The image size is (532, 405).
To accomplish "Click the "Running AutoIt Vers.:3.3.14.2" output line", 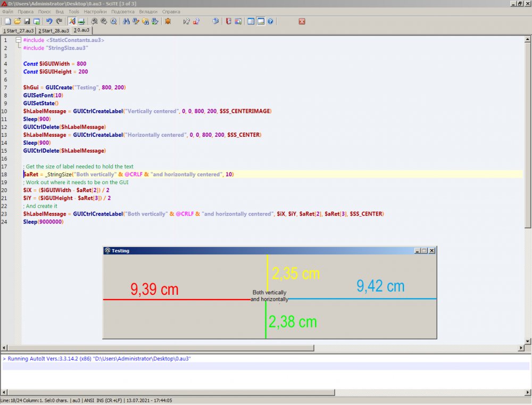I will tap(97, 359).
